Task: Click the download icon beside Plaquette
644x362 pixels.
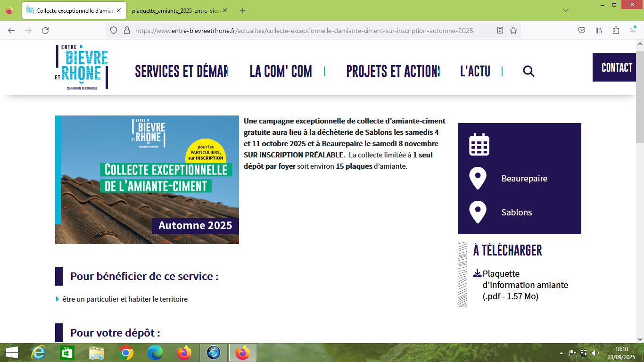Action: pyautogui.click(x=477, y=274)
